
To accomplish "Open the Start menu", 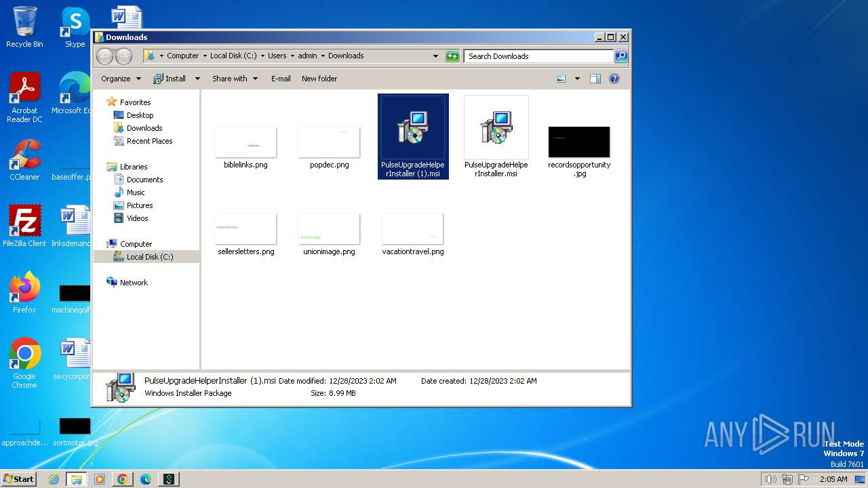I will point(18,479).
